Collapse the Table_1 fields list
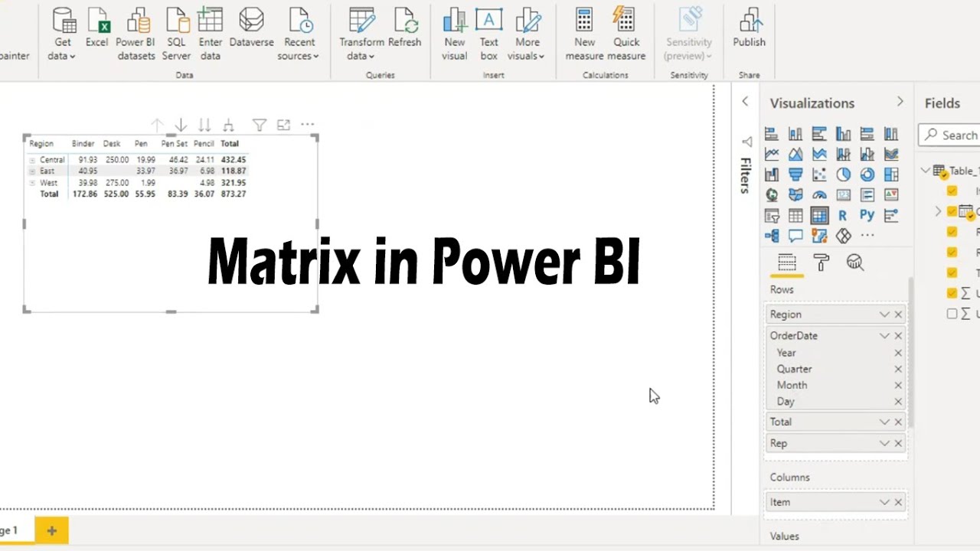Screen dimensions: 980x551 [926, 171]
